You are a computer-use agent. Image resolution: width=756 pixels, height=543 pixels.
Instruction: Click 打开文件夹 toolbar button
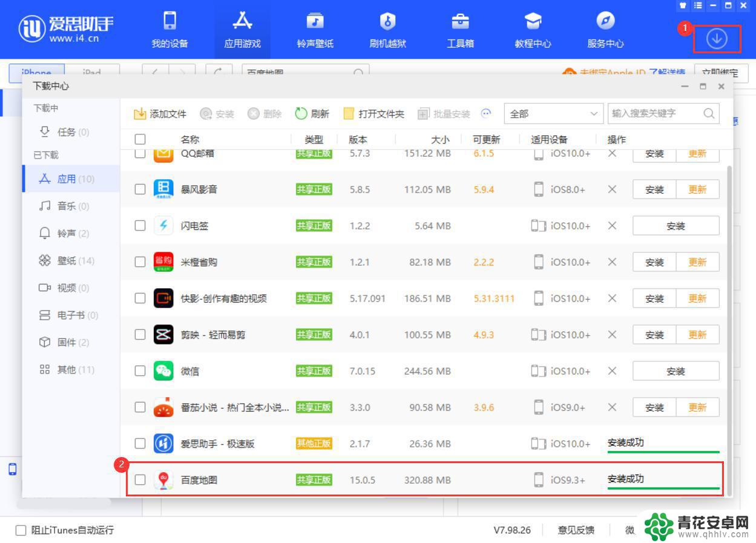point(373,114)
